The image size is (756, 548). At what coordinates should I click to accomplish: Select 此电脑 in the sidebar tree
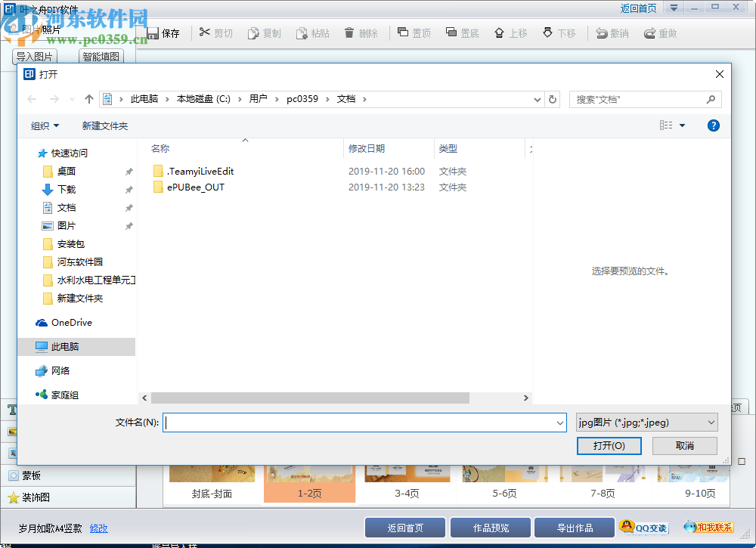click(x=63, y=346)
